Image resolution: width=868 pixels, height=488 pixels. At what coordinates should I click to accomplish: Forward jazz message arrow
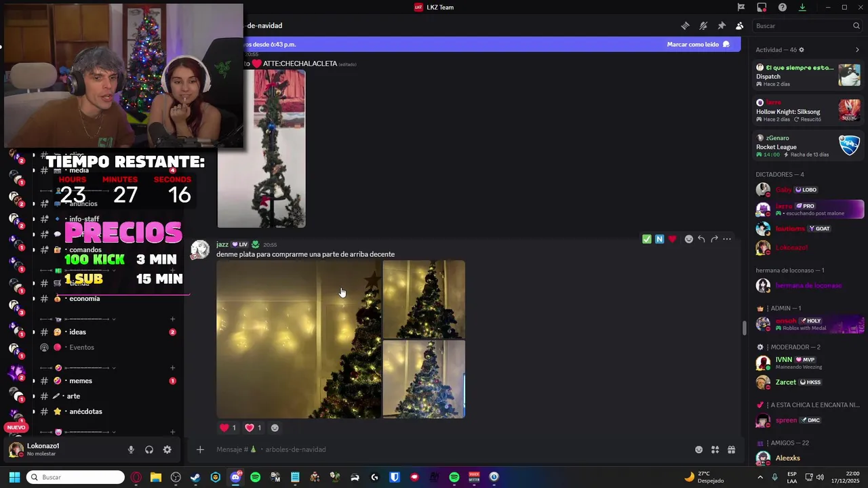pyautogui.click(x=714, y=239)
